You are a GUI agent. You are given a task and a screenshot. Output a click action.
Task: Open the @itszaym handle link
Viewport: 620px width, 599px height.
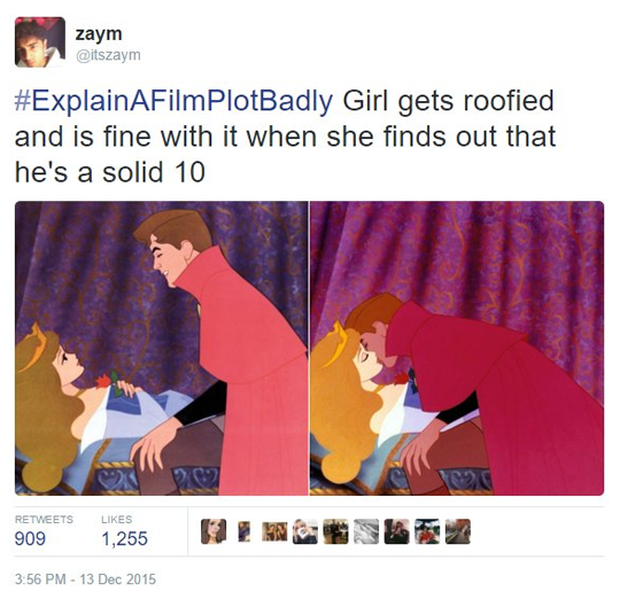click(108, 55)
